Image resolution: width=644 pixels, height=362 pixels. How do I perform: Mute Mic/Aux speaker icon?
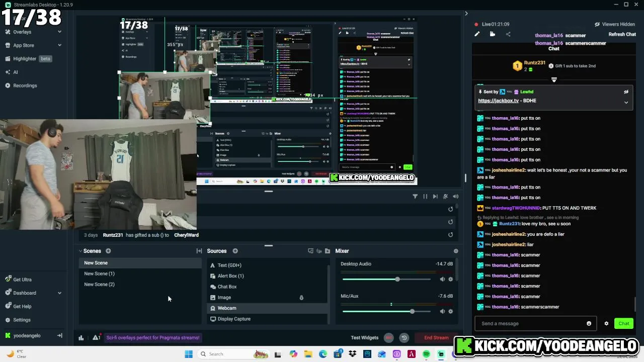pyautogui.click(x=442, y=311)
